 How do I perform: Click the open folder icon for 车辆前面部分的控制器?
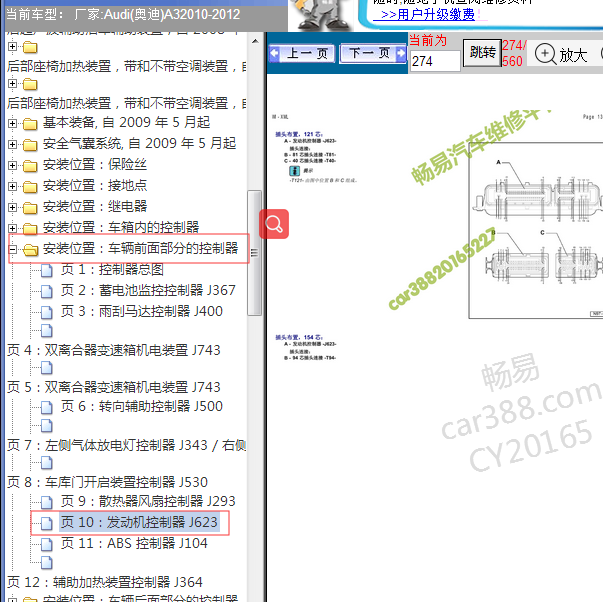(x=30, y=250)
